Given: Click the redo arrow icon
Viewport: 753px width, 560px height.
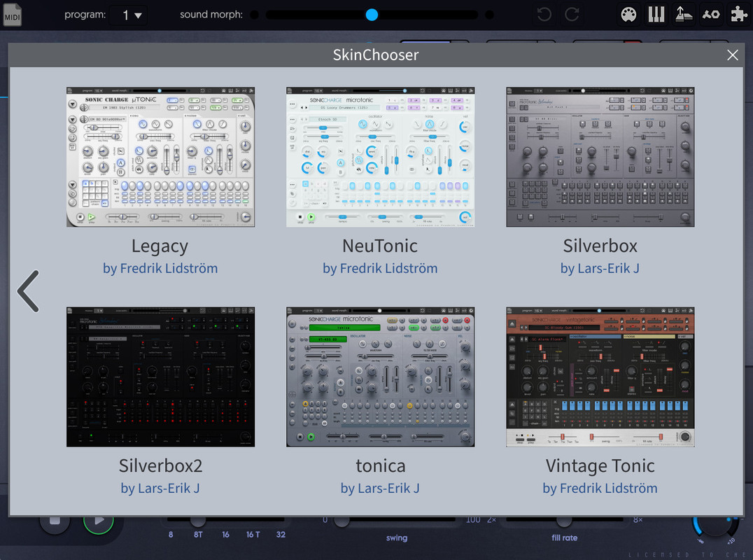Looking at the screenshot, I should 572,15.
